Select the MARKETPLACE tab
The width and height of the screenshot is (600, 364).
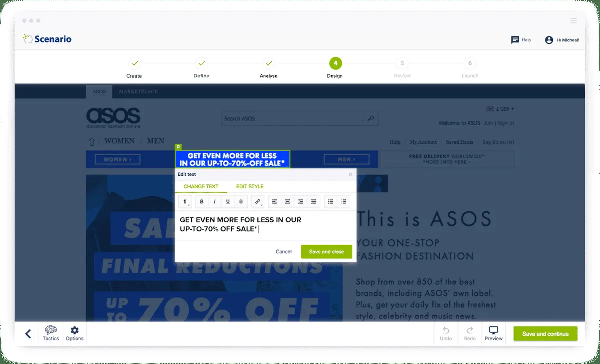tap(138, 92)
